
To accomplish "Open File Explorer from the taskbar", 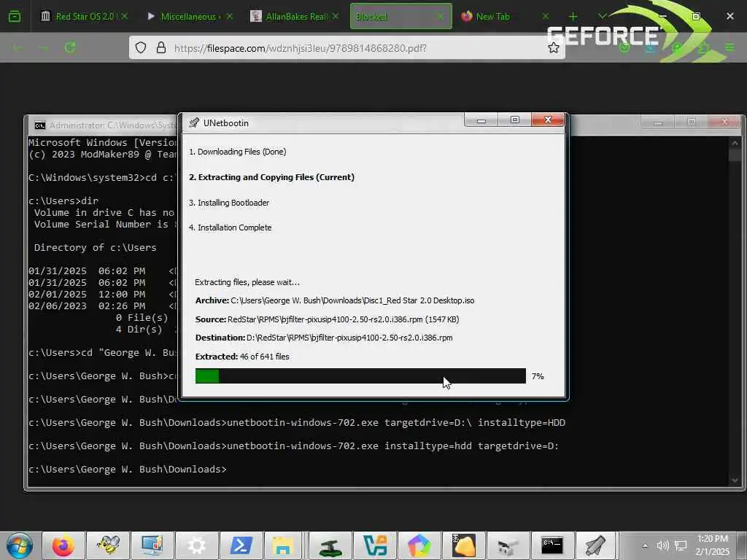I will (x=282, y=545).
